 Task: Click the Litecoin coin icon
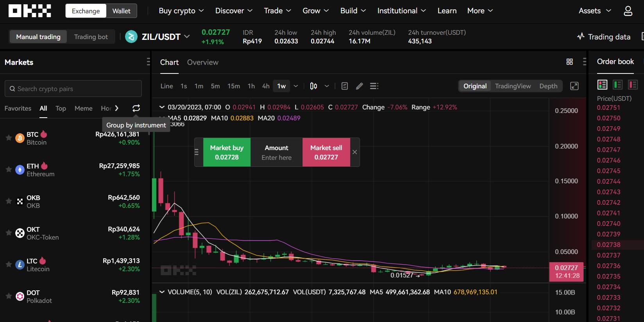(20, 265)
